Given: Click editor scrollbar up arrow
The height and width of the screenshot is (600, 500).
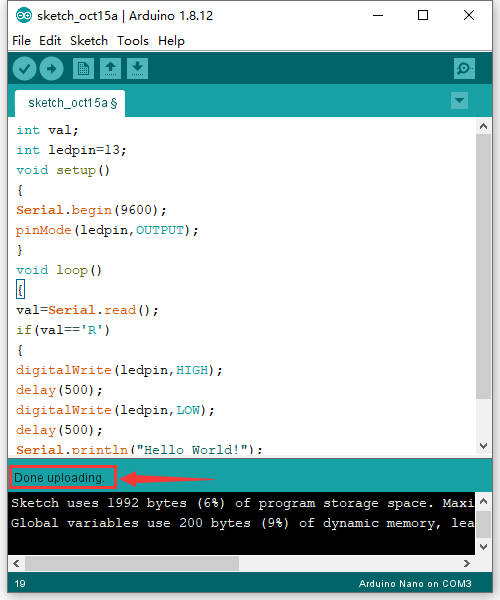Looking at the screenshot, I should click(484, 126).
